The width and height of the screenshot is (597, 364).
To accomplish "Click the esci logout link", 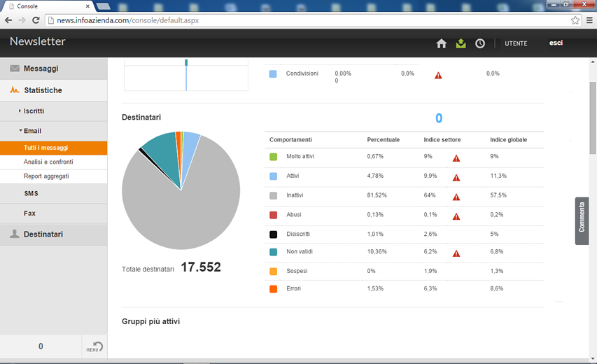I will pyautogui.click(x=556, y=43).
